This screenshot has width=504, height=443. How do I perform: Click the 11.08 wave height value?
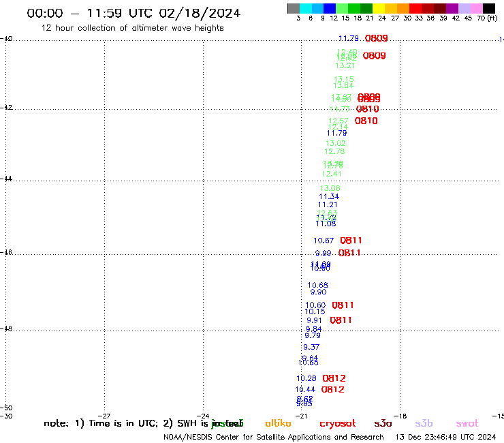click(x=326, y=224)
